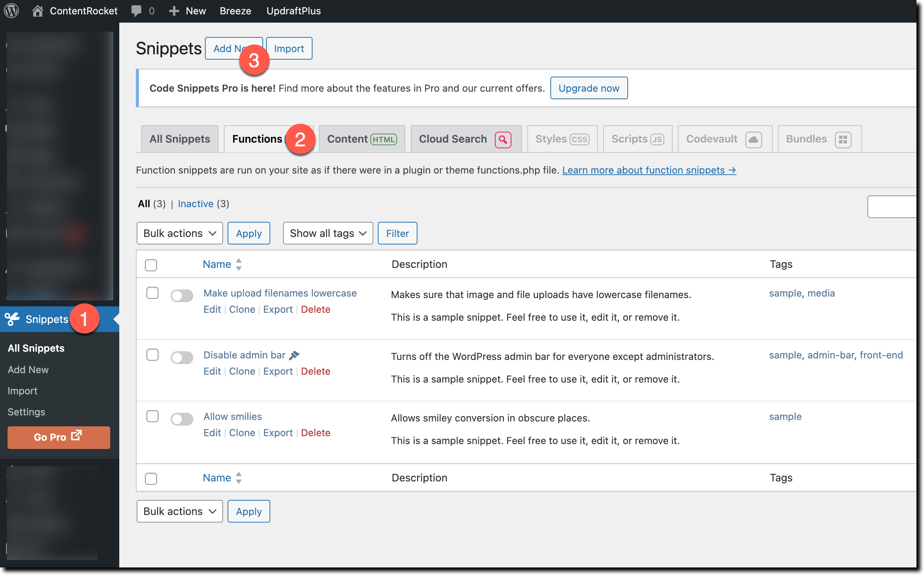Image resolution: width=924 pixels, height=575 pixels.
Task: Open All Snippets in sidebar submenu
Action: (36, 348)
